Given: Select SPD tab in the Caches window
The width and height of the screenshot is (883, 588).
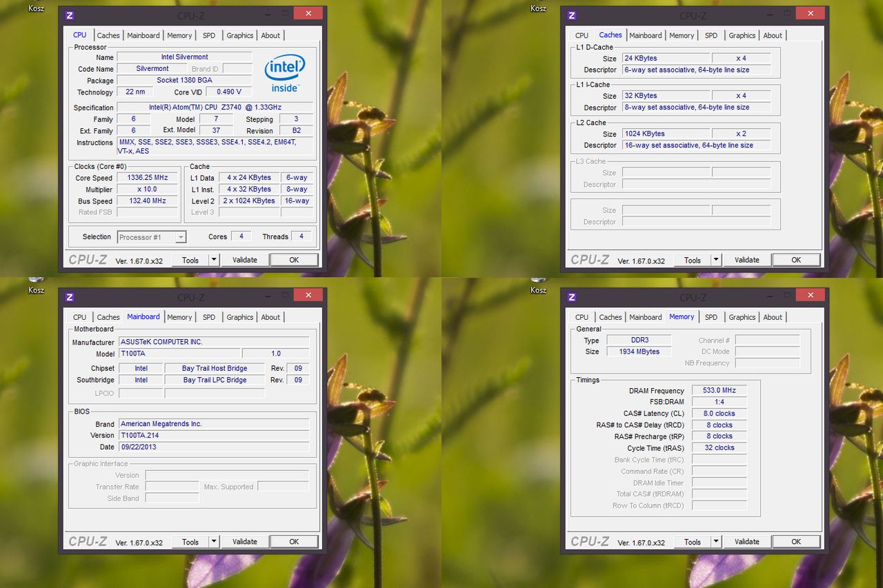Looking at the screenshot, I should [x=711, y=36].
